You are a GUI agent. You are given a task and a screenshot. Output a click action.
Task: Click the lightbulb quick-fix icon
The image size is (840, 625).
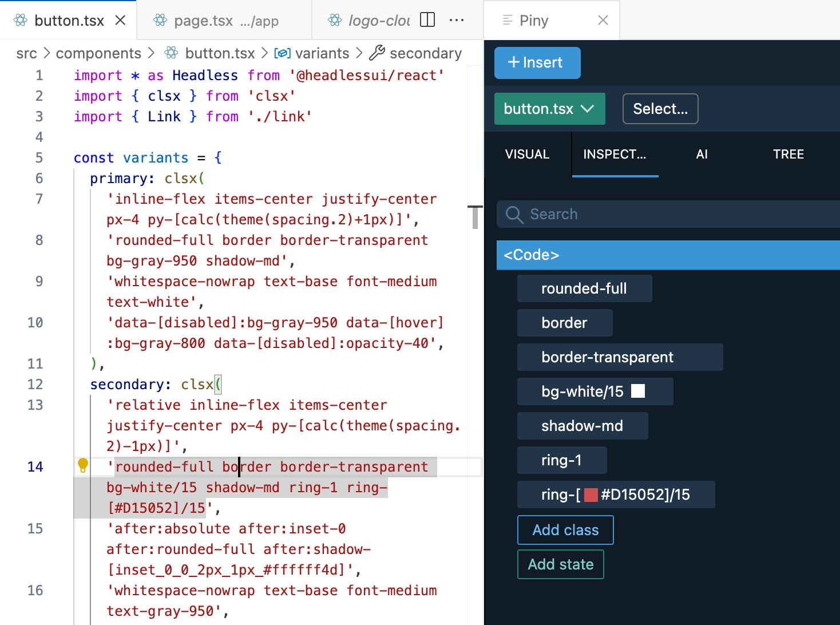[x=83, y=465]
